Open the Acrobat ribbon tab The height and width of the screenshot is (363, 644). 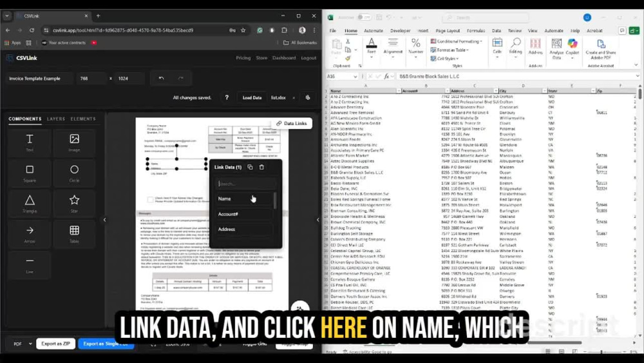point(594,31)
